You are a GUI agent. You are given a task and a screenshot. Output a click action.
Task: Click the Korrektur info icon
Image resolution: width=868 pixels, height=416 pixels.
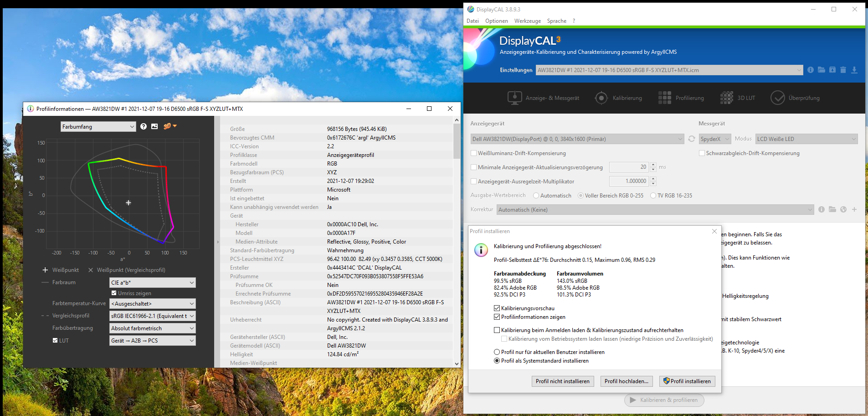[x=822, y=209]
